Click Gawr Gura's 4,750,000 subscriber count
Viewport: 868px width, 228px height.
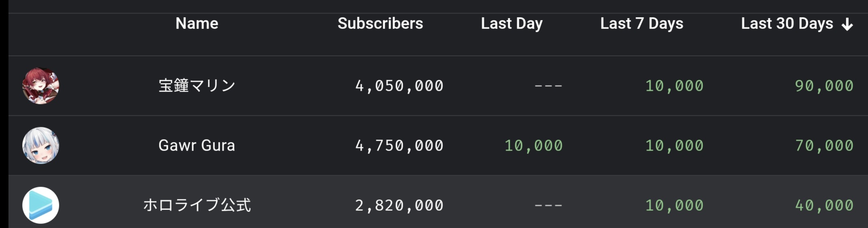pyautogui.click(x=399, y=146)
